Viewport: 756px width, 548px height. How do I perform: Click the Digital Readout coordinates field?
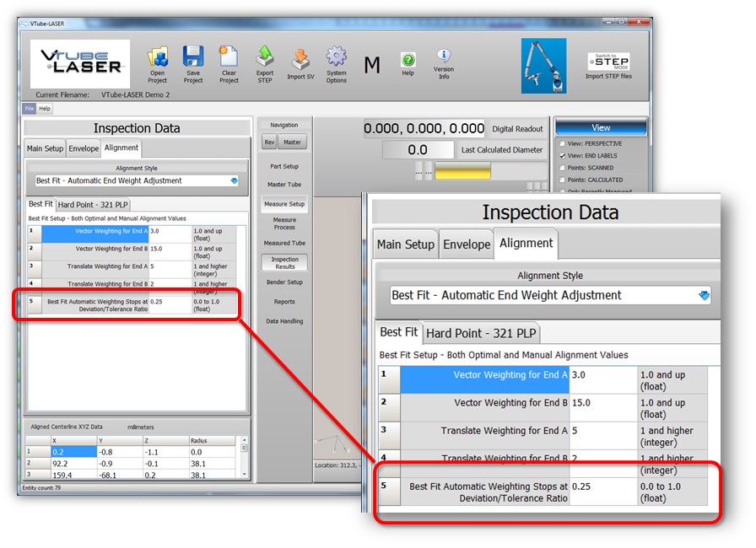tap(424, 129)
